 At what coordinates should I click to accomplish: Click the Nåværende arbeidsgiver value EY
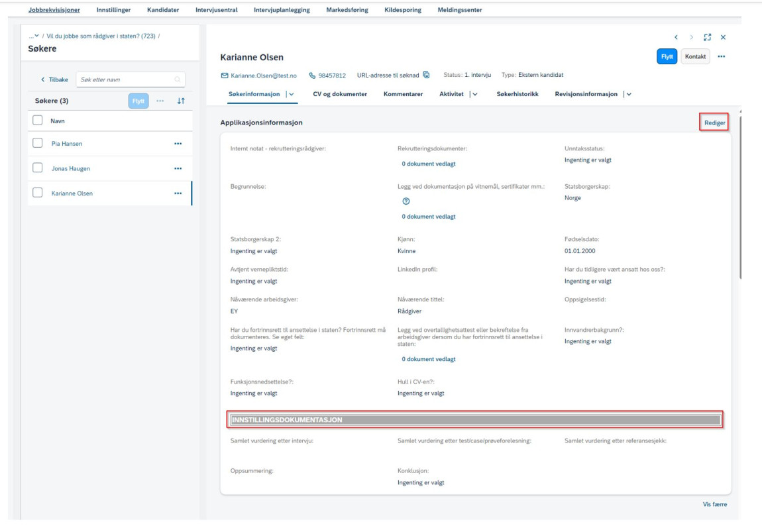pyautogui.click(x=235, y=311)
